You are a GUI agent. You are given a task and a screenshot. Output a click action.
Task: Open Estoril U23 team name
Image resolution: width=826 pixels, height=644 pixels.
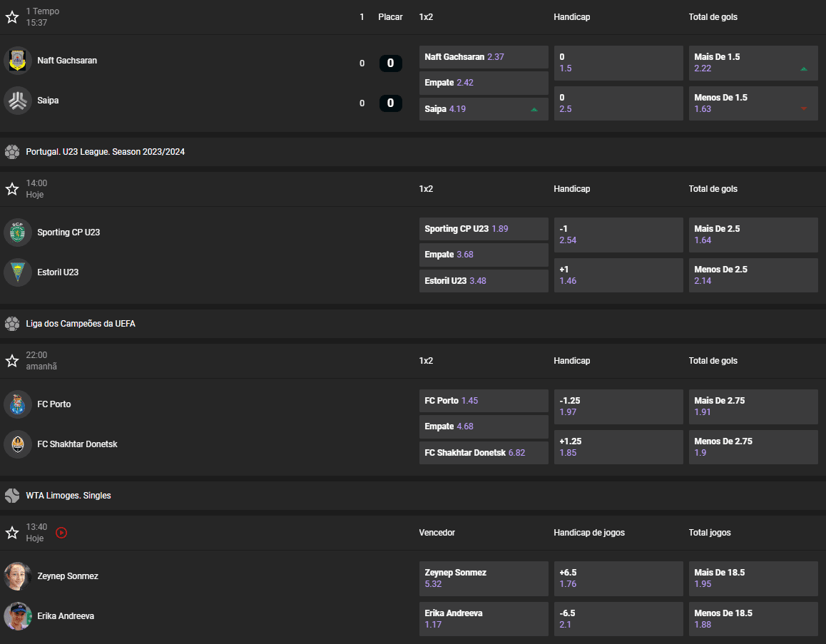click(x=58, y=272)
